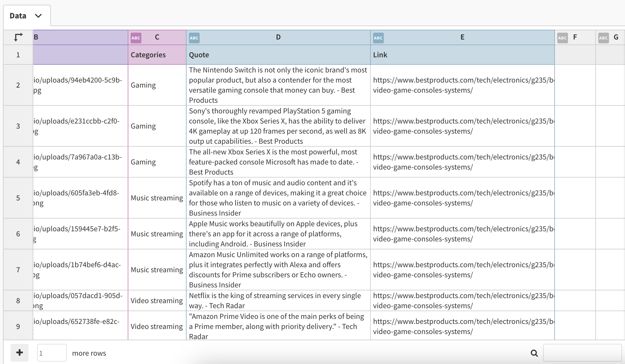Click the Netflix quote cell
The image size is (625, 364).
point(278,300)
